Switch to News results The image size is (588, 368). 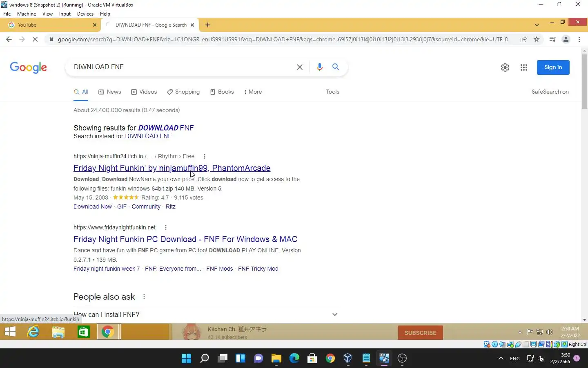[110, 92]
